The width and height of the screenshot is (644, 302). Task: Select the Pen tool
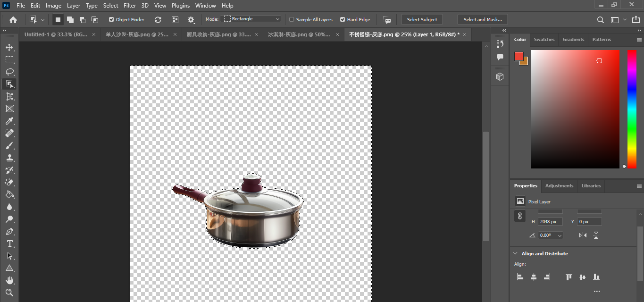point(9,232)
